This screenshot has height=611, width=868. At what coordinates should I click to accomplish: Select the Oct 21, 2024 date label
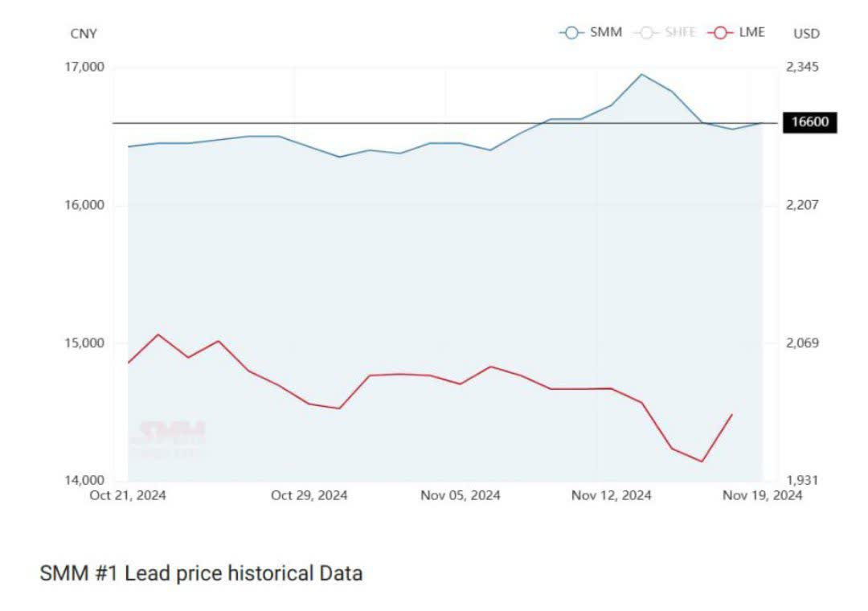tap(129, 495)
